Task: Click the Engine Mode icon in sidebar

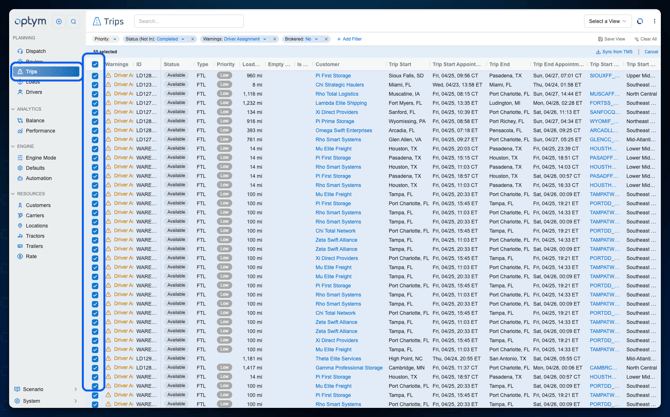Action: point(20,158)
